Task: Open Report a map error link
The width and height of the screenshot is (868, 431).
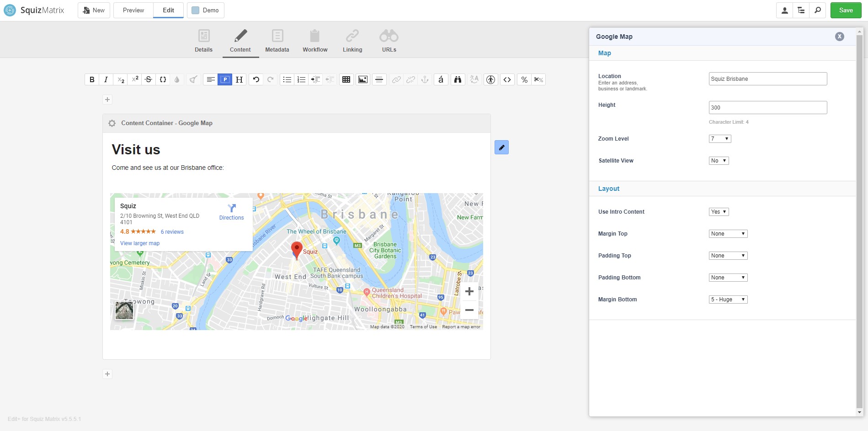Action: click(461, 327)
